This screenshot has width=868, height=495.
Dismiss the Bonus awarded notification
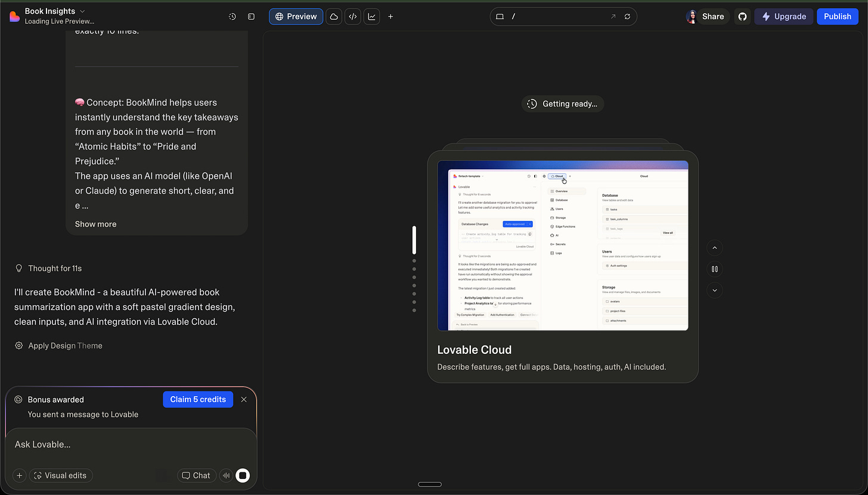(x=244, y=400)
